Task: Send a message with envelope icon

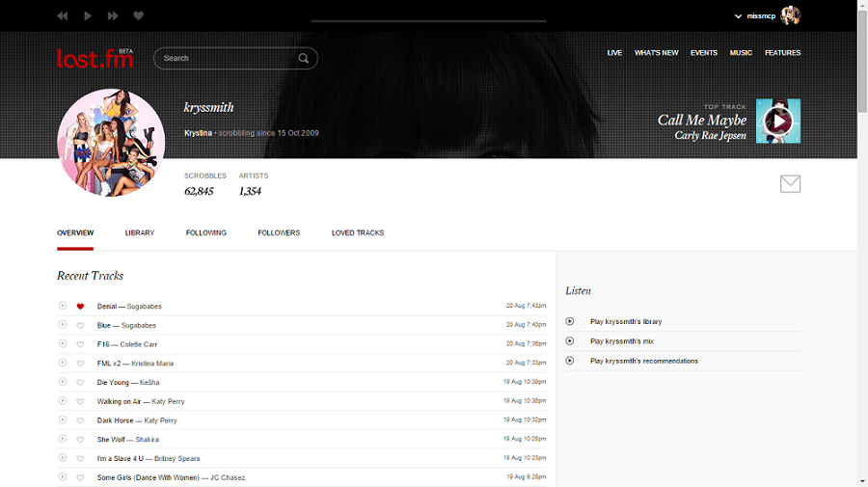Action: 790,184
